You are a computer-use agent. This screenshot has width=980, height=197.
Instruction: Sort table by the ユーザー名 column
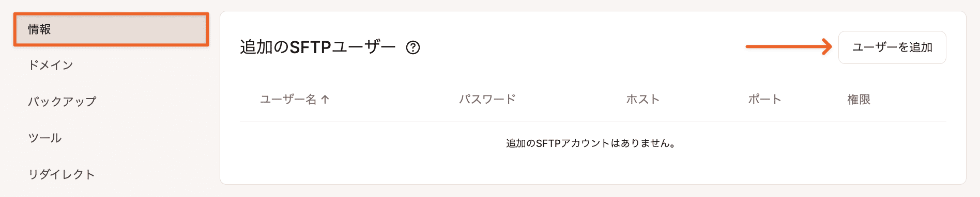[288, 100]
